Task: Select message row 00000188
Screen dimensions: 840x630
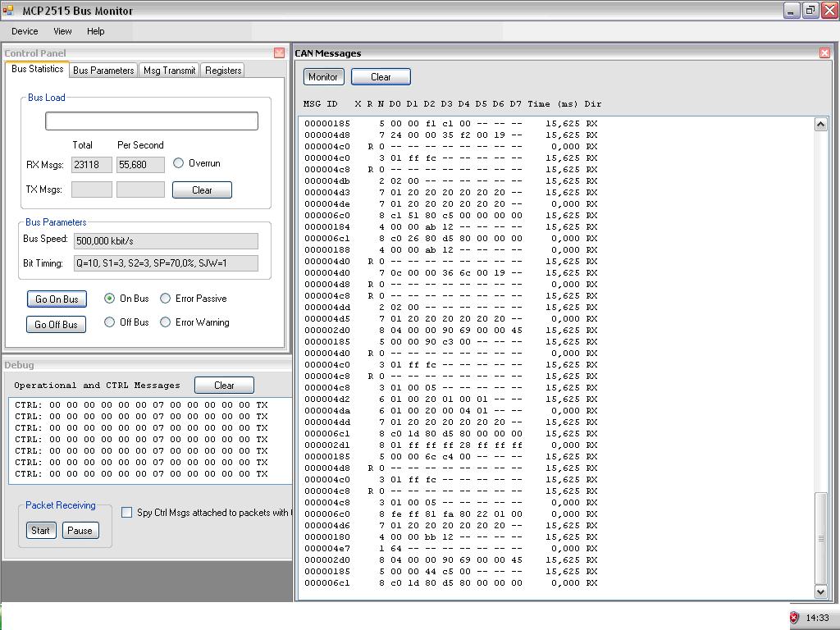Action: (x=451, y=249)
